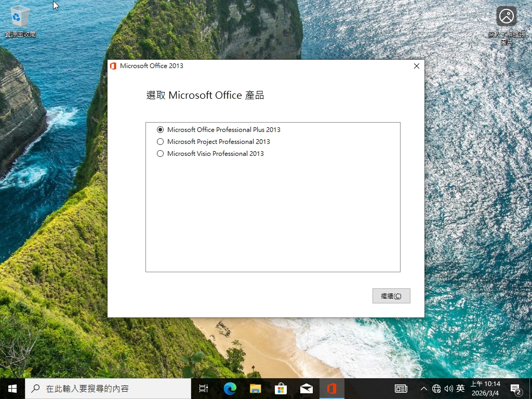Open the Windows Start menu
This screenshot has width=532, height=399.
pos(12,389)
